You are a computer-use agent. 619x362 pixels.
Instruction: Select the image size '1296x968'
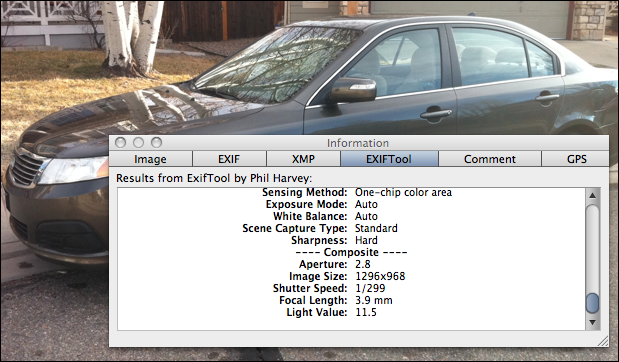click(380, 276)
